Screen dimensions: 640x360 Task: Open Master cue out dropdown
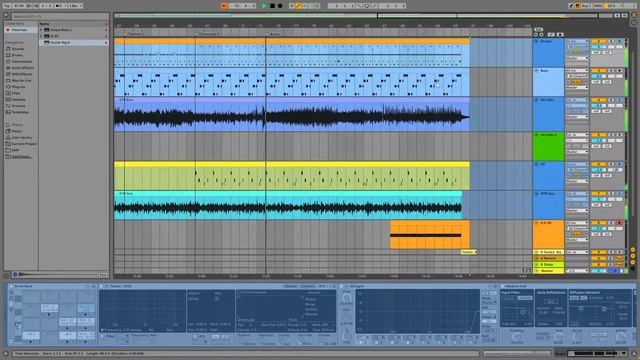pos(577,271)
